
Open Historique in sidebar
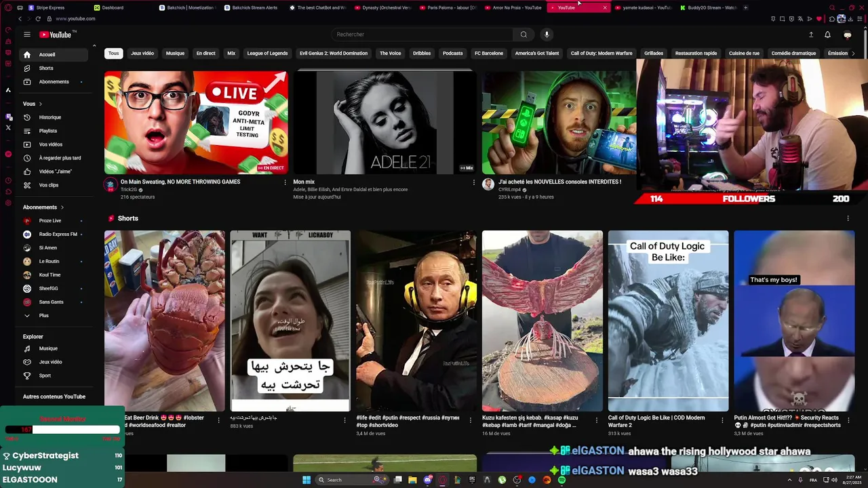click(53, 117)
